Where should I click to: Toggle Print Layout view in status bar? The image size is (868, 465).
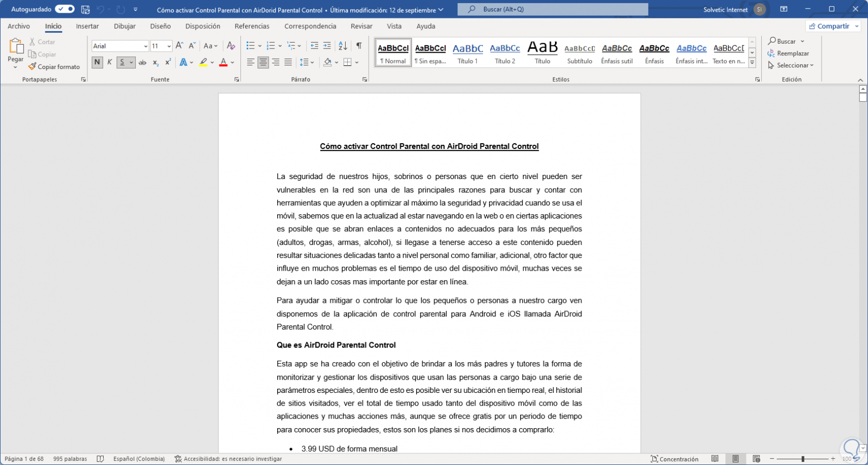point(735,459)
